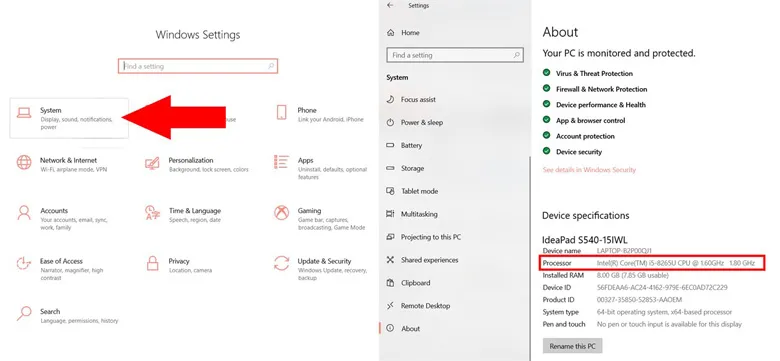Click the Accounts person icon
The width and height of the screenshot is (780, 361).
(x=23, y=213)
